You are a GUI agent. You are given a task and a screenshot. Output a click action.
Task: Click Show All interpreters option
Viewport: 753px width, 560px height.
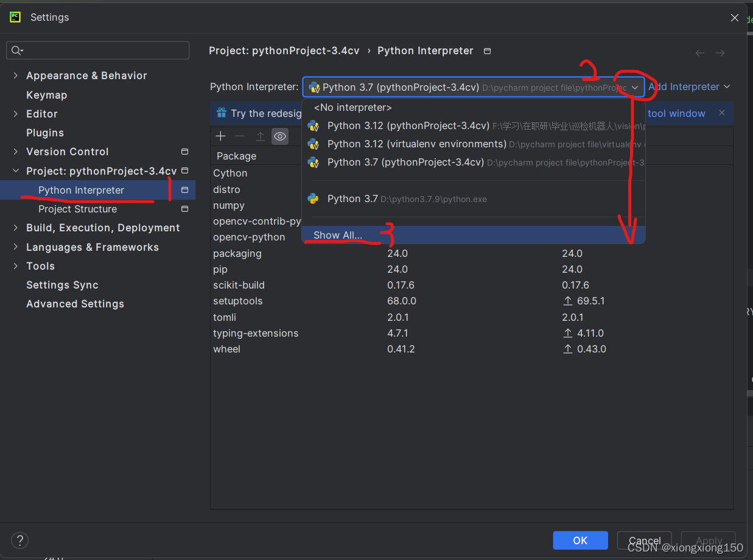pos(337,235)
